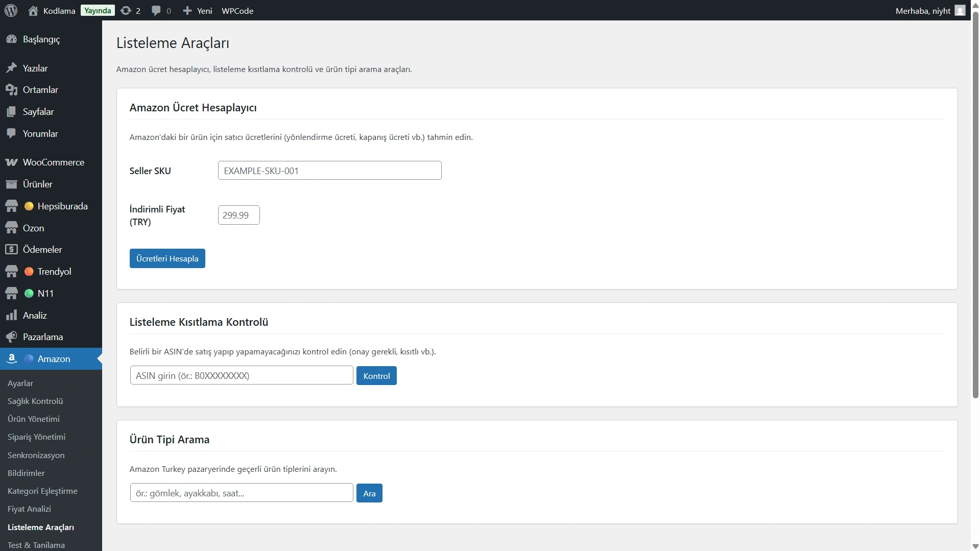Click the WooCommerce icon in sidebar
This screenshot has height=551, width=980.
[11, 162]
